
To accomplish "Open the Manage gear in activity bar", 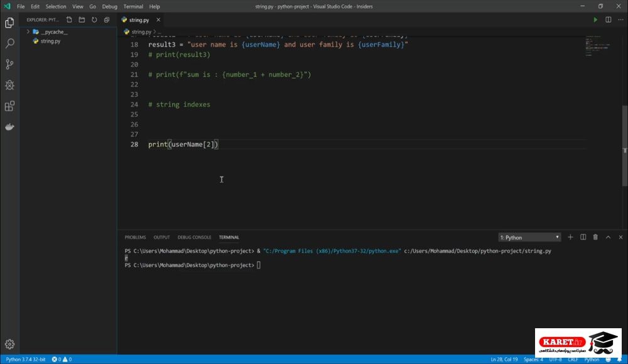I will (9, 344).
